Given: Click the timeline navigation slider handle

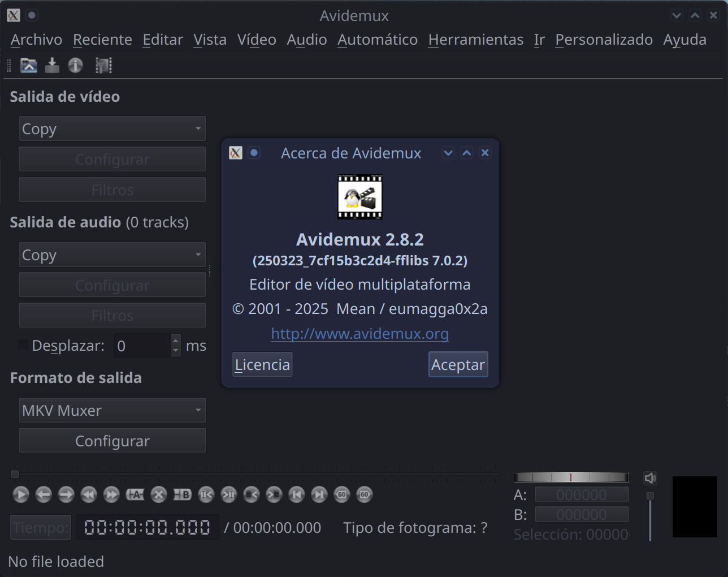Looking at the screenshot, I should 15,474.
